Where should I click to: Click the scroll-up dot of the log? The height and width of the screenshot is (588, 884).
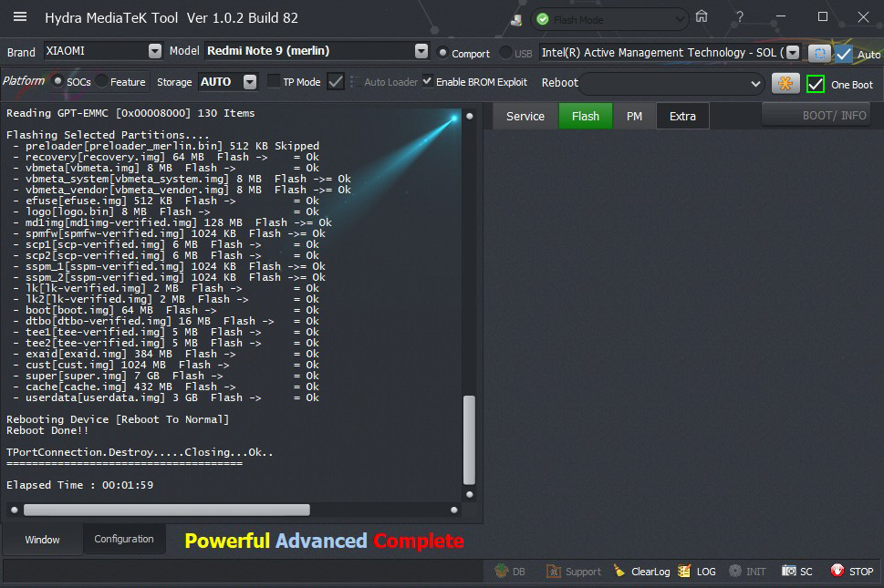coord(469,116)
